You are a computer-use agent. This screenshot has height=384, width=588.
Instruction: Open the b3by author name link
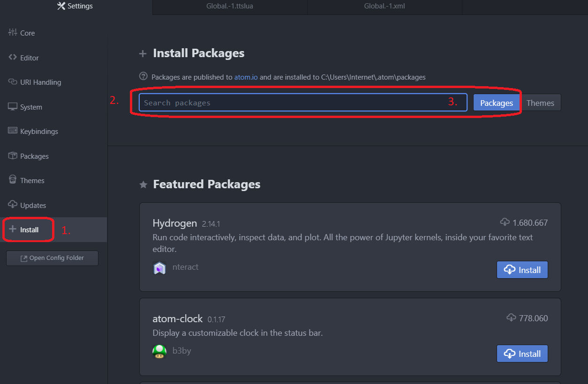[182, 351]
